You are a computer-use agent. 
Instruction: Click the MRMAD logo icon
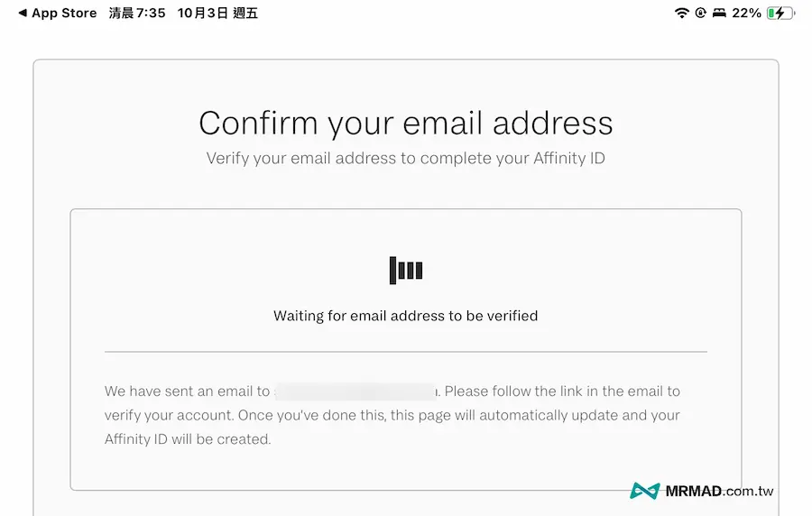(x=644, y=492)
